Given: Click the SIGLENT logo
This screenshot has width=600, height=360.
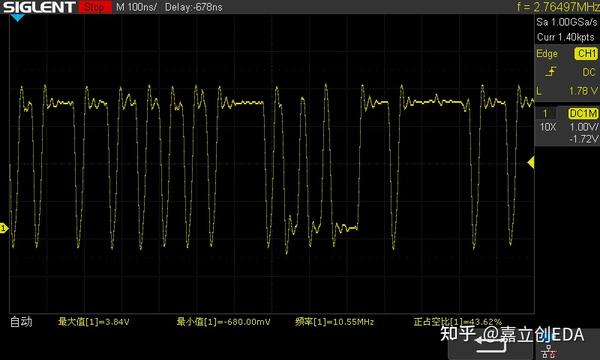Looking at the screenshot, I should click(39, 7).
